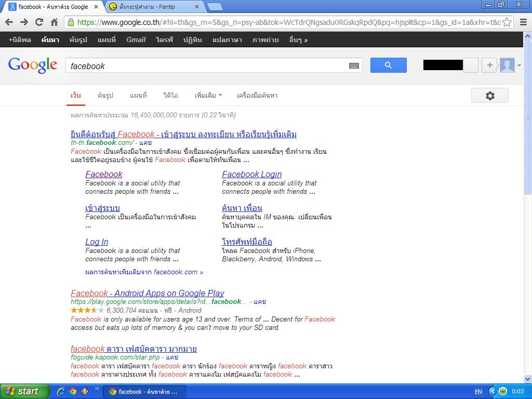Open ปฏิทิน in the black bar
This screenshot has width=532, height=399.
click(x=192, y=39)
